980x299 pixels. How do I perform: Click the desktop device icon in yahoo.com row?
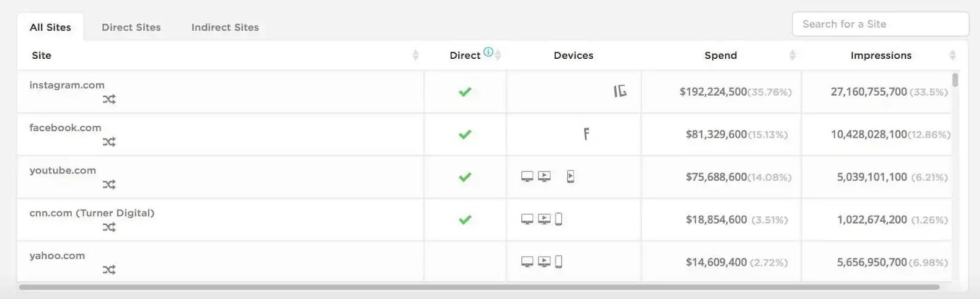tap(527, 262)
